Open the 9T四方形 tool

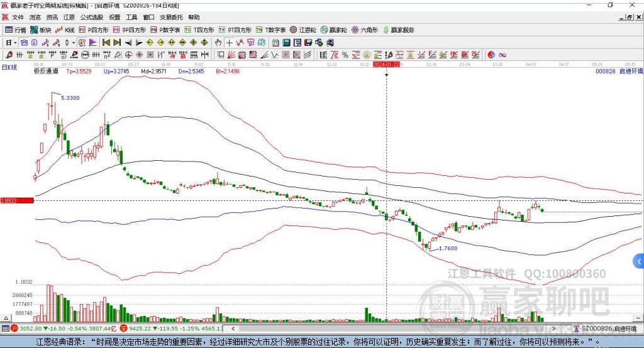(235, 30)
